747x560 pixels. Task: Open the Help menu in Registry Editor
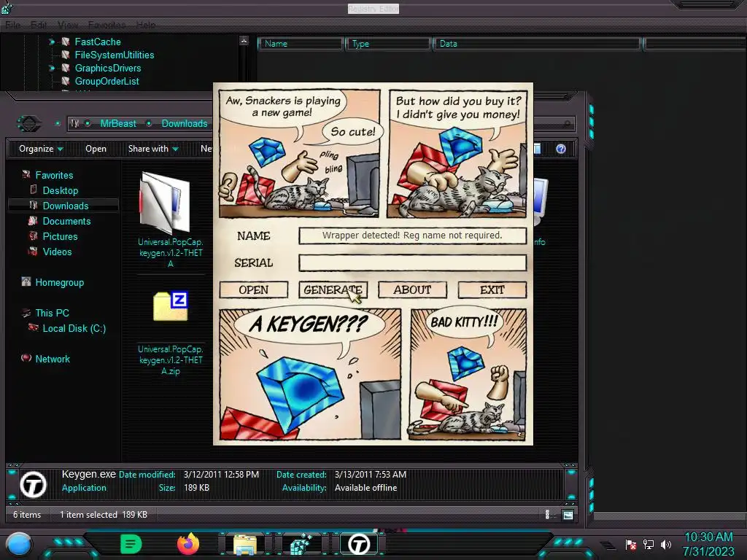click(146, 25)
